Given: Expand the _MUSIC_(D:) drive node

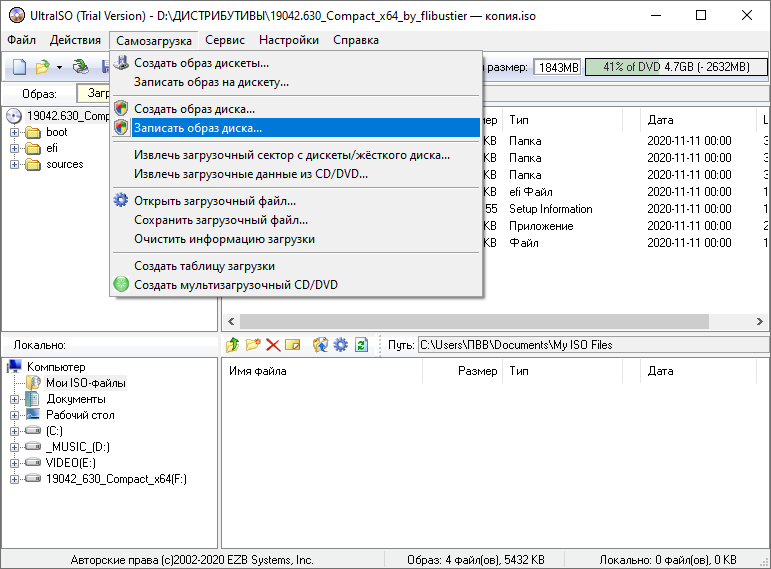Looking at the screenshot, I should (14, 447).
